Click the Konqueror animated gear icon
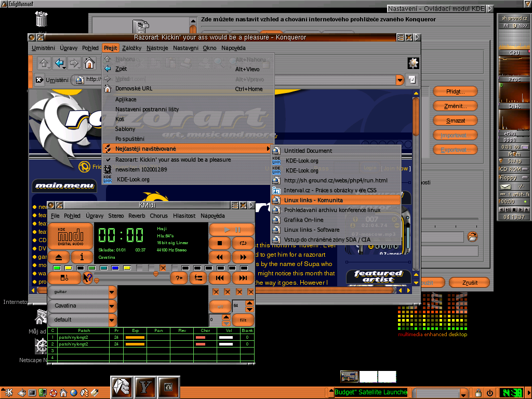 point(413,63)
